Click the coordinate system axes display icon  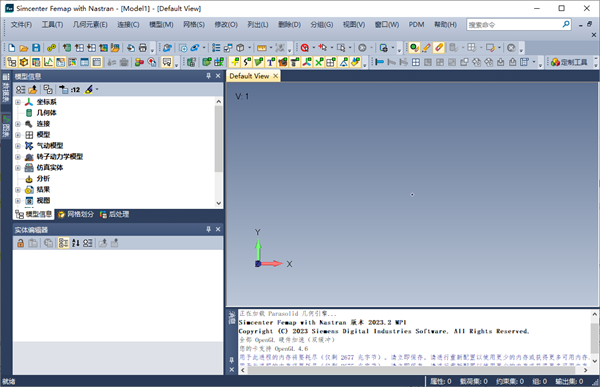pyautogui.click(x=307, y=62)
